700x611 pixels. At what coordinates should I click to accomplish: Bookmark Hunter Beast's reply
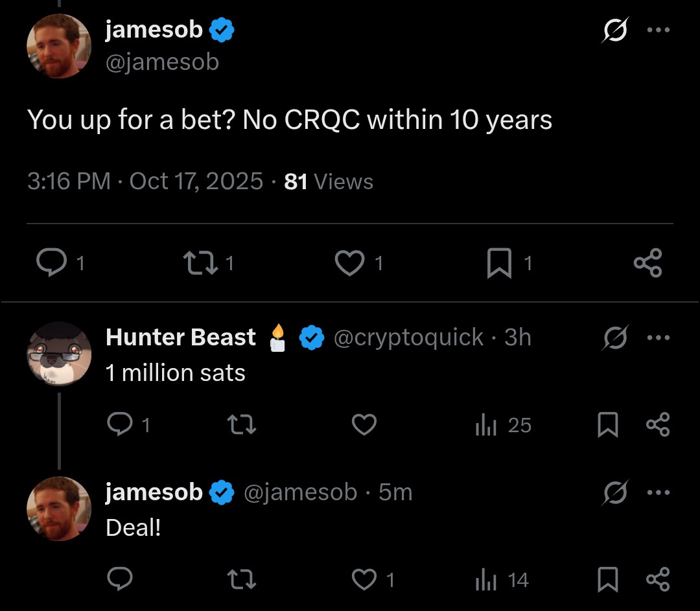607,424
